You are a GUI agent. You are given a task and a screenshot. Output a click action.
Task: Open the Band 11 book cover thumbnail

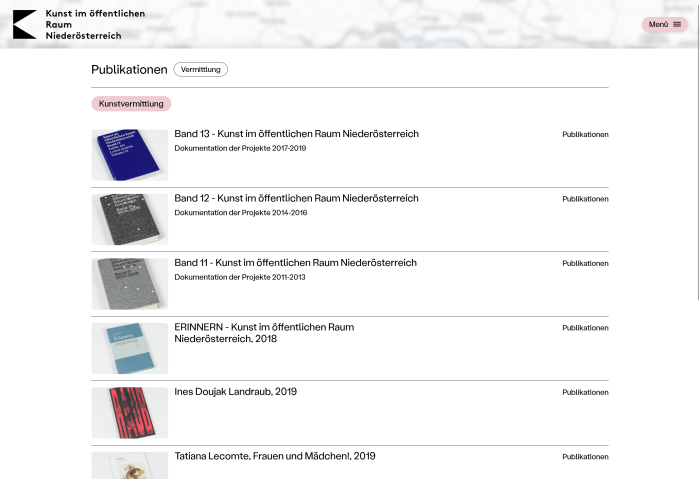[x=130, y=284]
